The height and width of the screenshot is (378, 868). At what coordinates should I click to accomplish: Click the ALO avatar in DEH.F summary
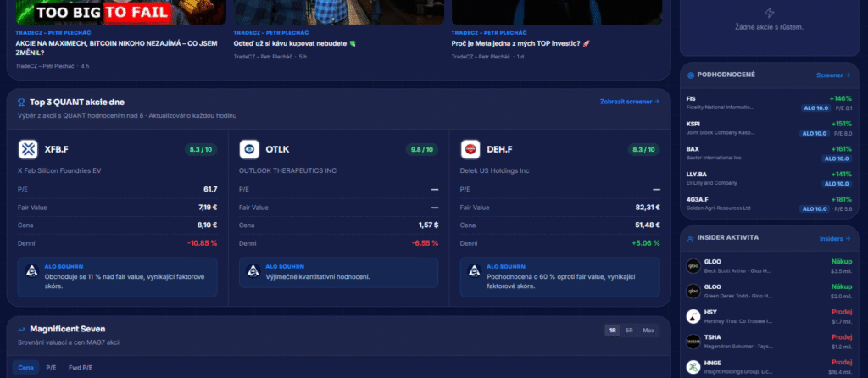point(475,270)
